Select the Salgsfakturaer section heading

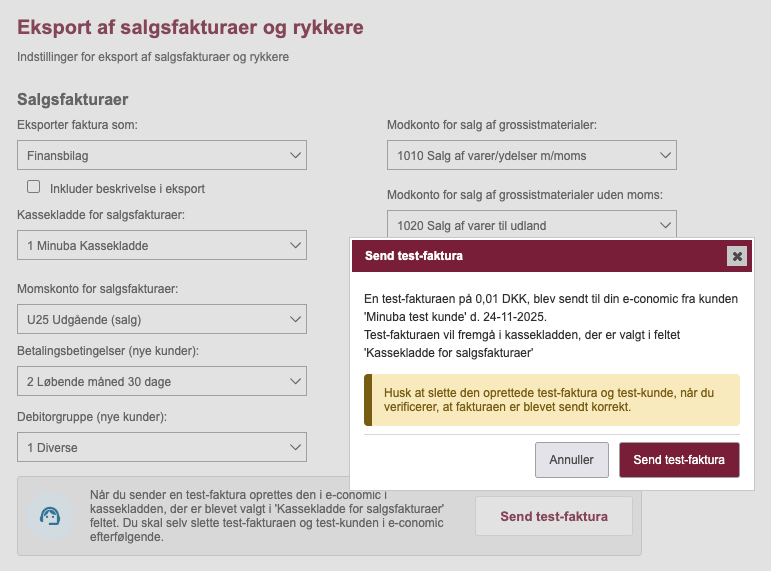coord(73,100)
